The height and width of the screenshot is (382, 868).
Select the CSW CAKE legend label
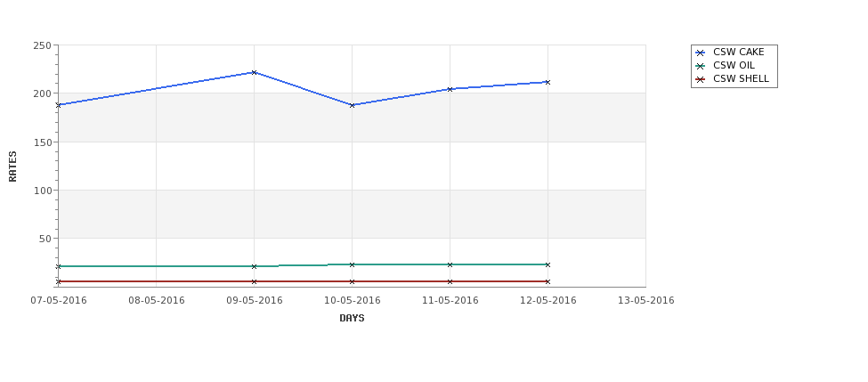click(738, 52)
